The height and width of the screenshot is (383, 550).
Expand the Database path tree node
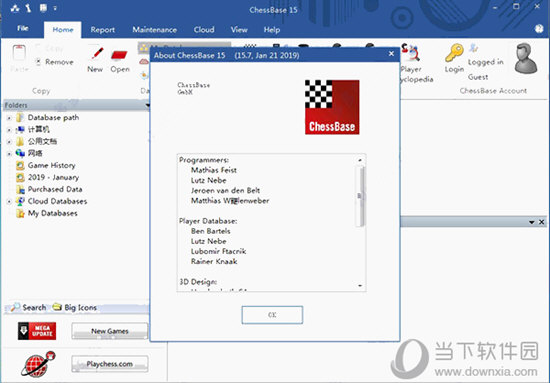[x=9, y=118]
